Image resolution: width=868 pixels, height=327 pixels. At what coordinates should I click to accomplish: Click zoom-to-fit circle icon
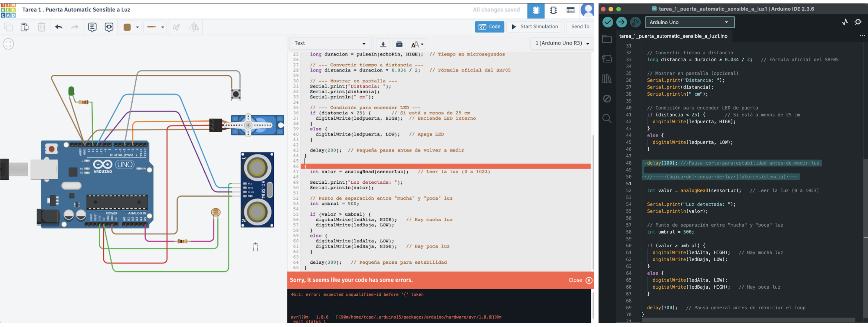[9, 44]
